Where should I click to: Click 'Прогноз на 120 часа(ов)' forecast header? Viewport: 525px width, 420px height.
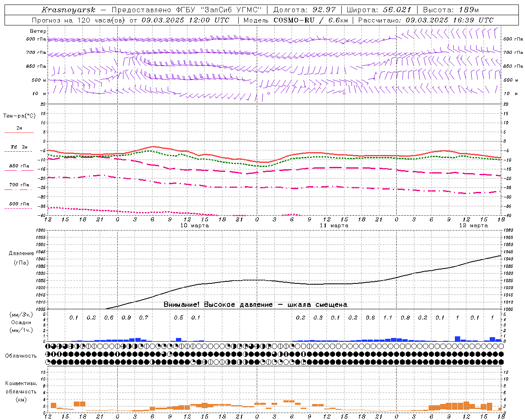click(x=79, y=20)
